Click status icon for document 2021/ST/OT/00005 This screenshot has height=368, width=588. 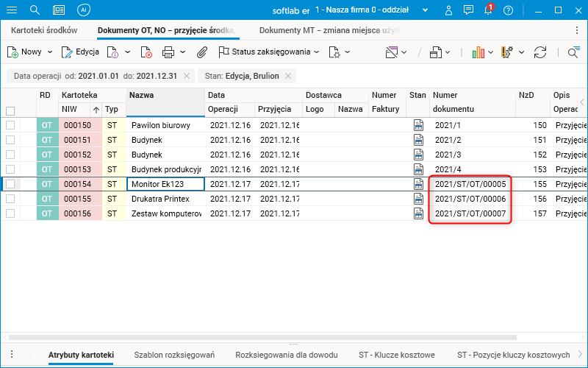point(418,184)
